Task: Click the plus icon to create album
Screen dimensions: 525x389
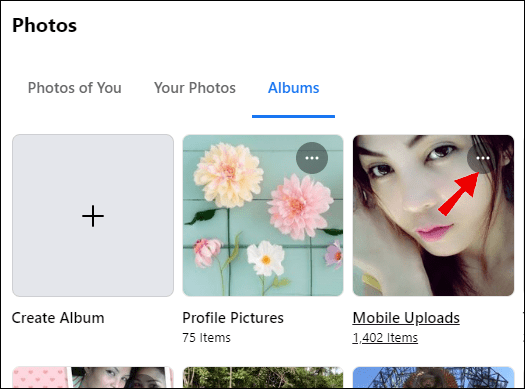Action: [93, 216]
